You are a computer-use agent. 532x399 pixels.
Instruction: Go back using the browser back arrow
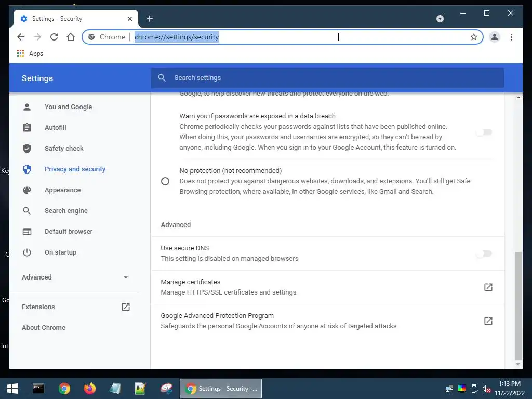coord(21,37)
